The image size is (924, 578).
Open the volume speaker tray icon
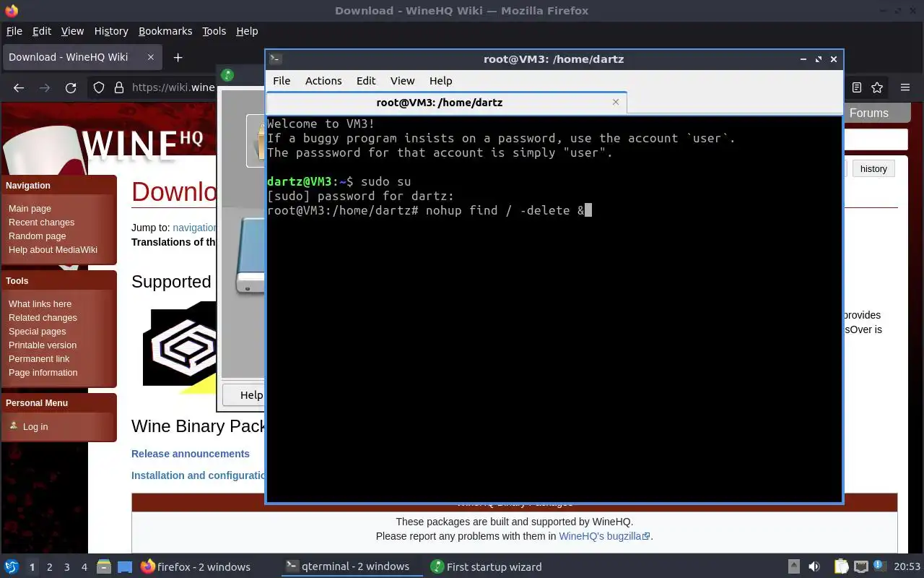(x=814, y=566)
